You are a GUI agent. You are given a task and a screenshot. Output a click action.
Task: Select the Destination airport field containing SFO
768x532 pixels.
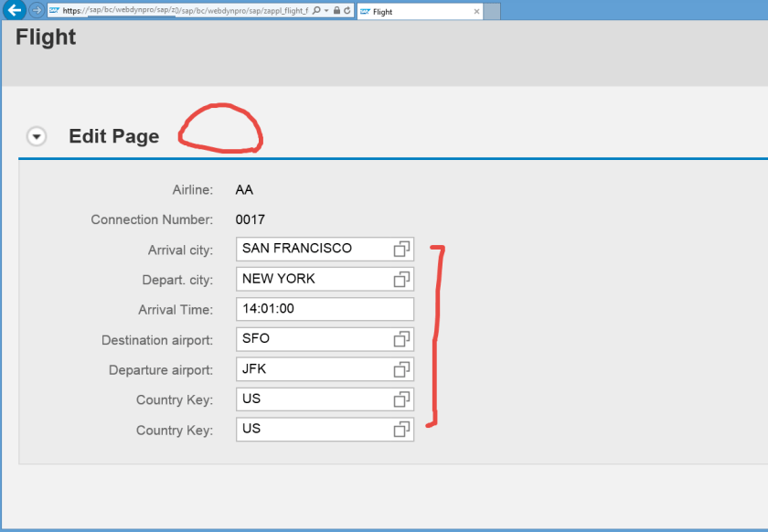pyautogui.click(x=311, y=339)
